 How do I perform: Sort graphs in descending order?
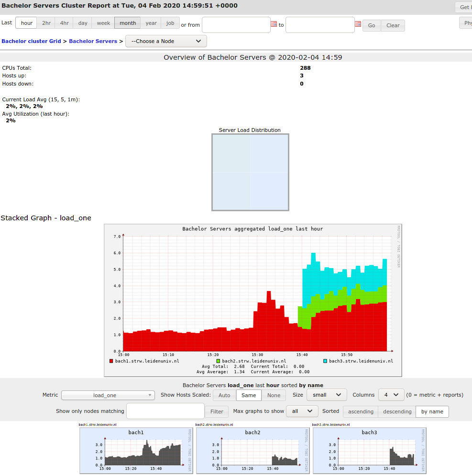point(397,411)
